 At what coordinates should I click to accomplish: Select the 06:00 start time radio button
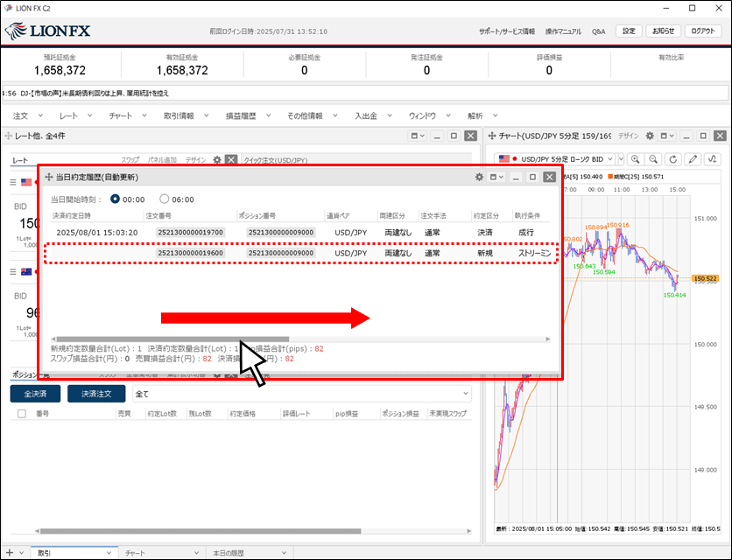164,199
